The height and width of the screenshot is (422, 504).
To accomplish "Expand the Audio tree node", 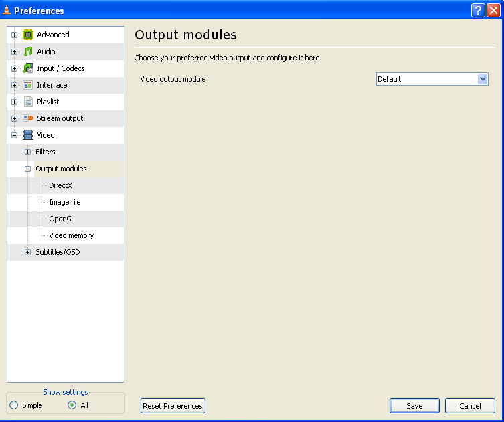I will (14, 51).
